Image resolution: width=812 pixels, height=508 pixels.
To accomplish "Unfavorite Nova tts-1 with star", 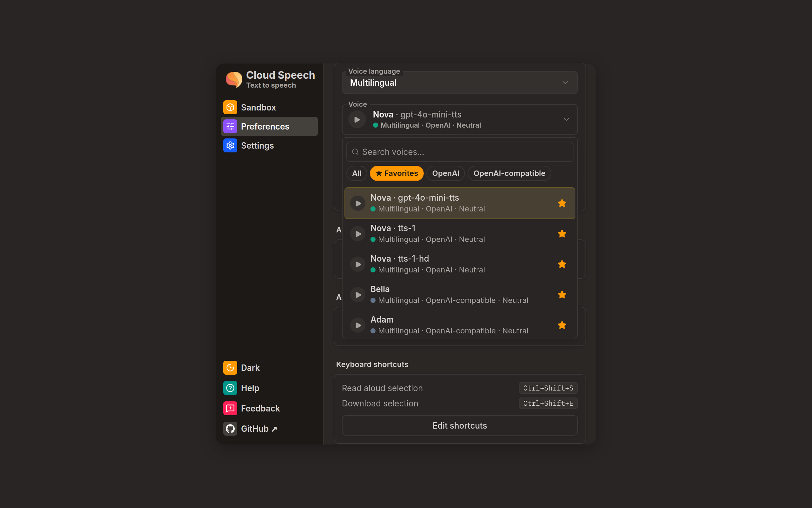I will click(562, 234).
